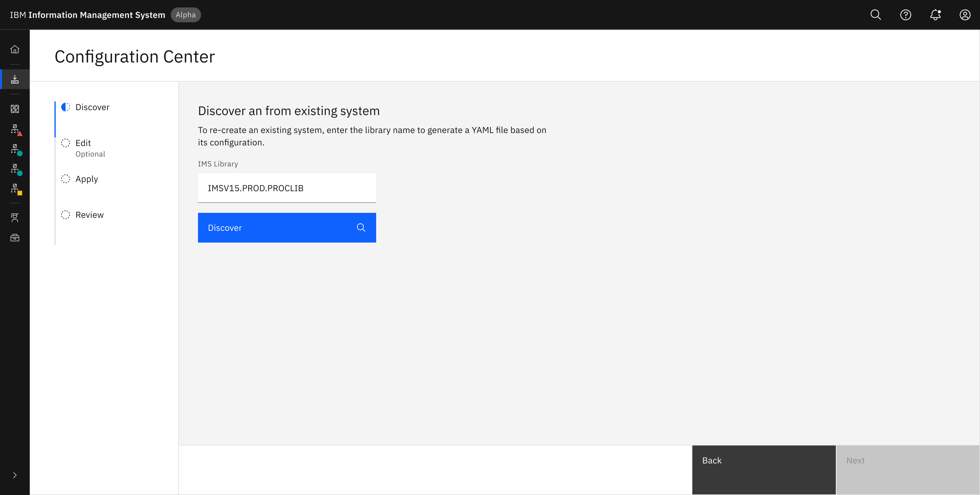
Task: Open the user profile avatar icon
Action: click(965, 15)
